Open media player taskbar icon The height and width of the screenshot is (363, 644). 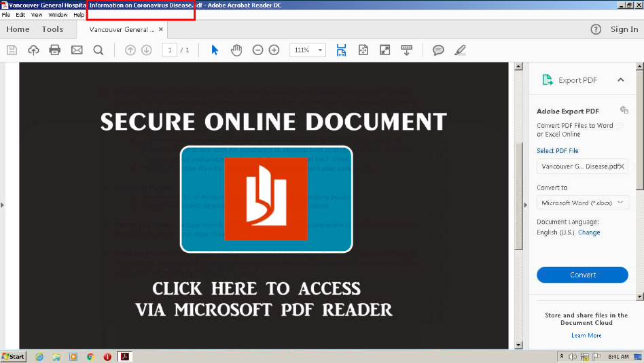point(73,357)
